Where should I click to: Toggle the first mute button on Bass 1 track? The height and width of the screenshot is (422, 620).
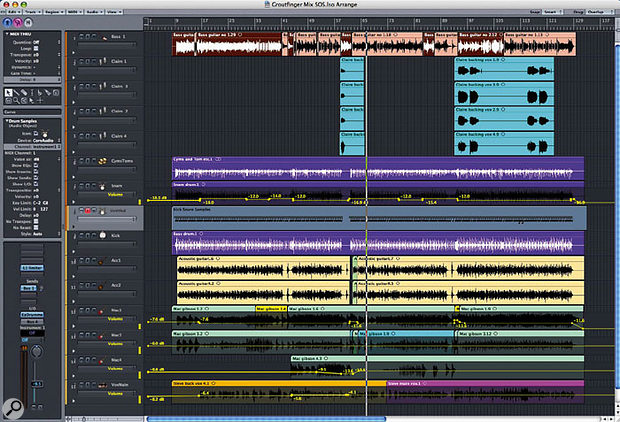tap(81, 36)
